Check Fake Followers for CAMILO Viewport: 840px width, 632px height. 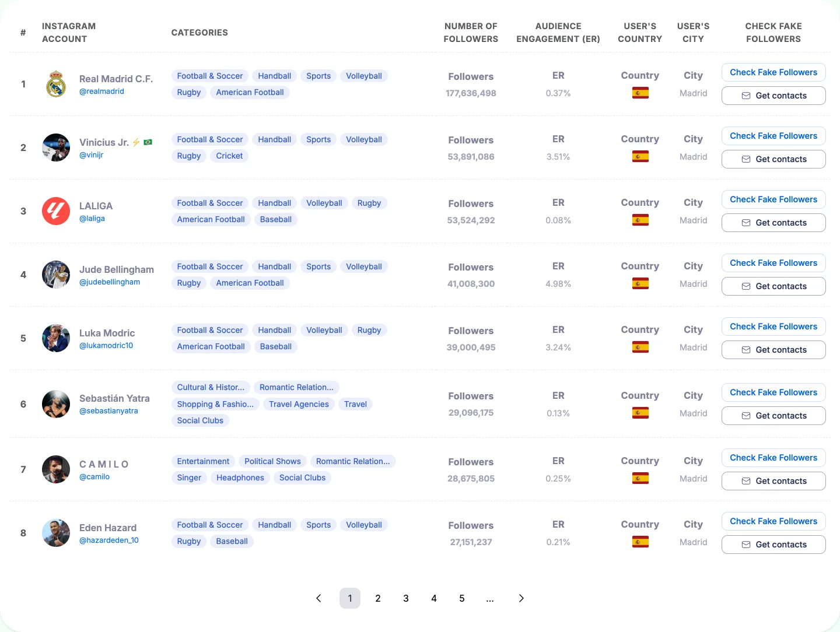click(x=773, y=458)
